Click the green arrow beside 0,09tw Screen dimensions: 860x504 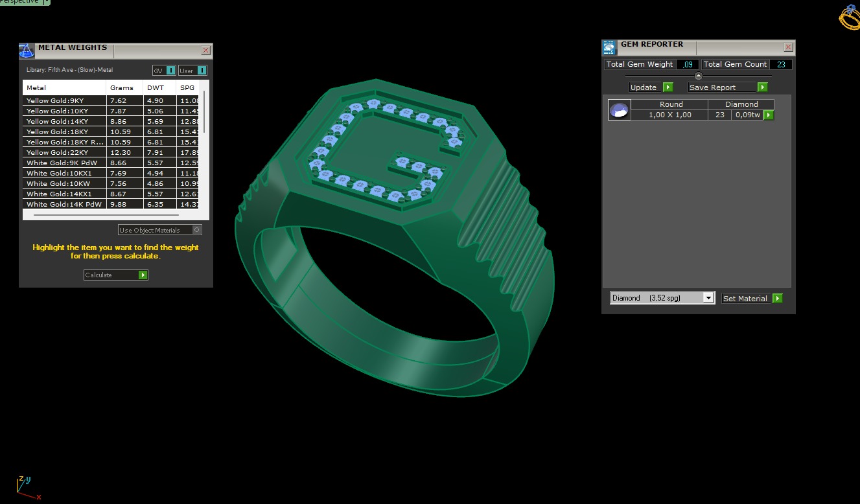click(x=769, y=115)
